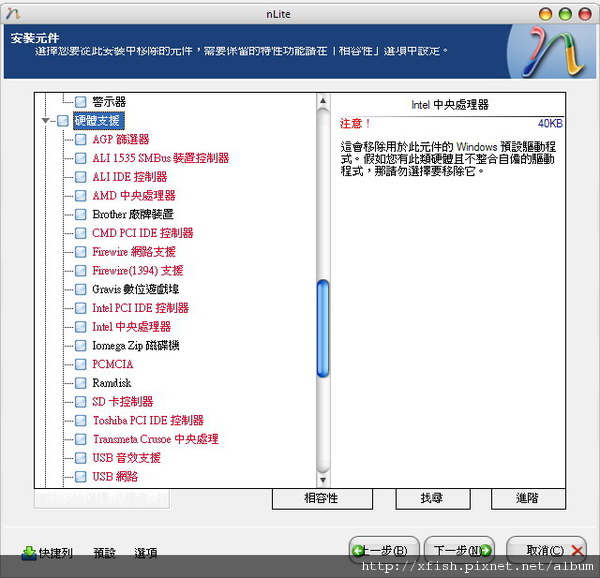Image resolution: width=600 pixels, height=578 pixels.
Task: Check the Brother 廠牌裝置 checkbox
Action: 80,214
